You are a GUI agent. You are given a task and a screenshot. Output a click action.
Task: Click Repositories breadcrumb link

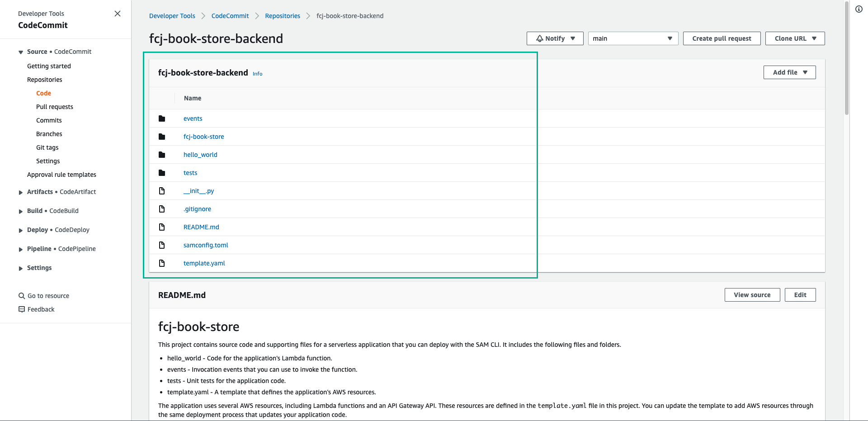point(283,16)
